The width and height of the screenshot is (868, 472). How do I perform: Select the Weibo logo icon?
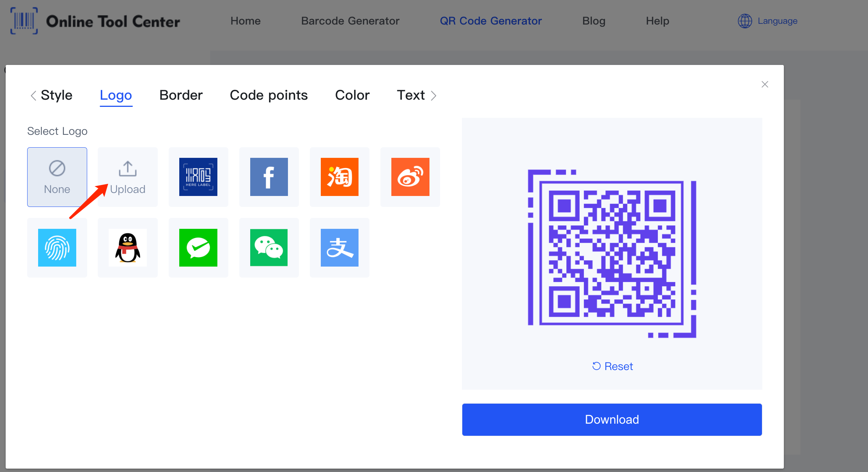tap(409, 176)
